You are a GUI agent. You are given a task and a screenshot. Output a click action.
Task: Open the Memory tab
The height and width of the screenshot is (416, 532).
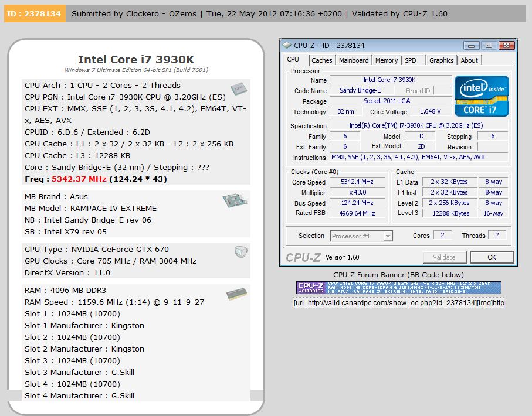pos(387,60)
